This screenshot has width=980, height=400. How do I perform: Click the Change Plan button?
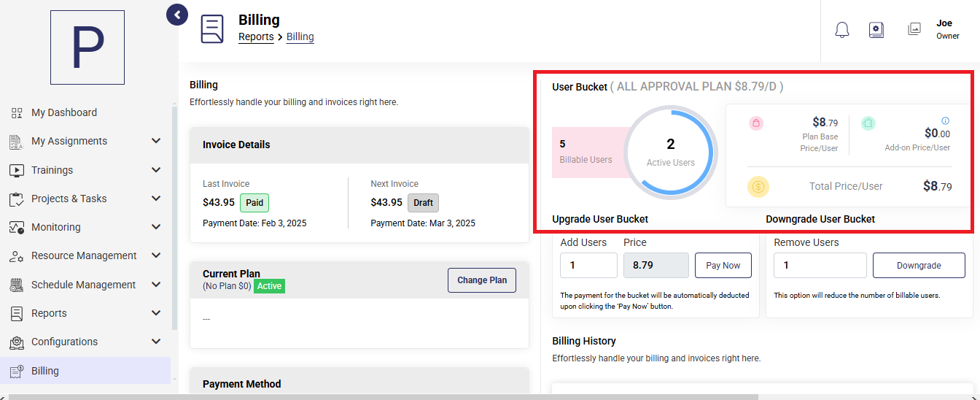[x=482, y=280]
